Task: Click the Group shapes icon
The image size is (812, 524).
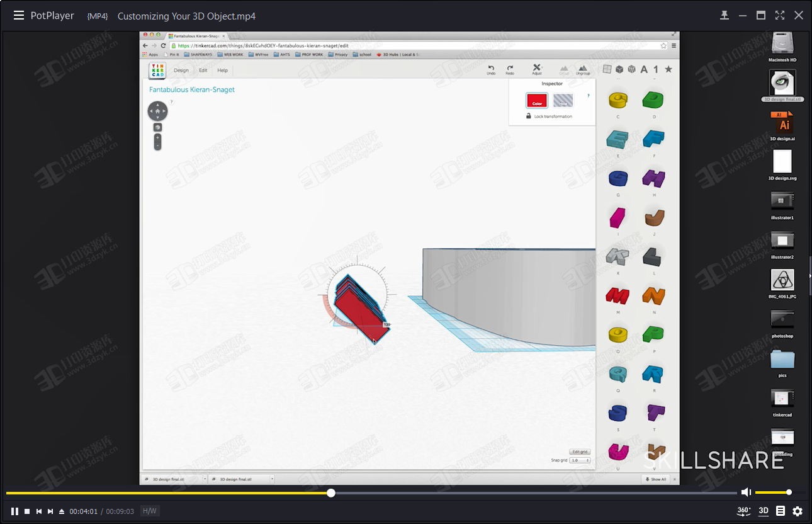Action: tap(564, 69)
